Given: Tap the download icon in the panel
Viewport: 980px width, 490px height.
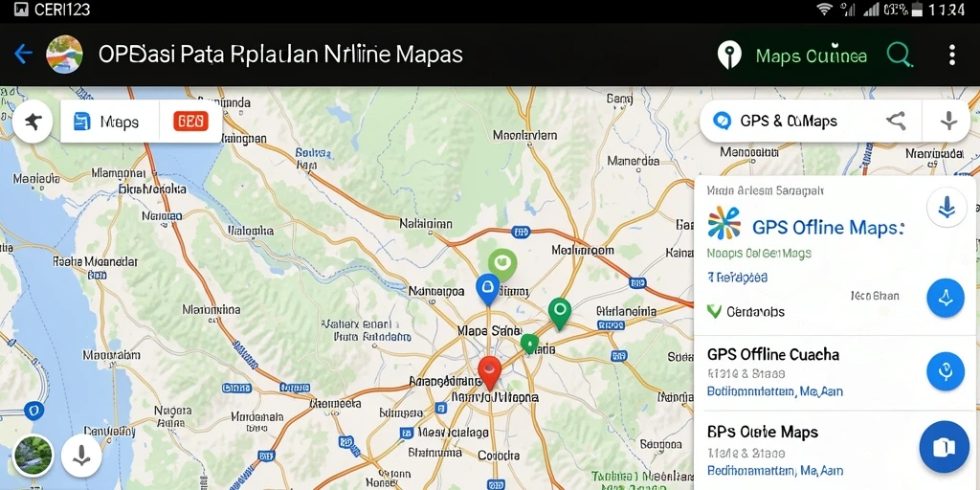Looking at the screenshot, I should coord(947,207).
